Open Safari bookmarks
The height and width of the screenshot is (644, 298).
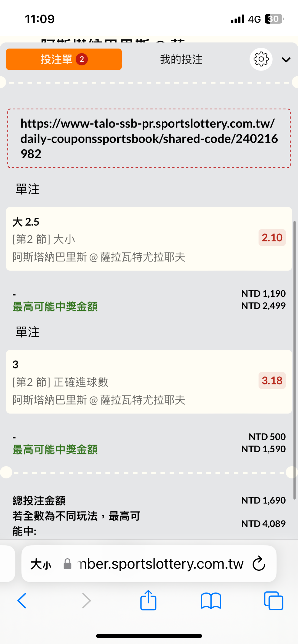(211, 600)
